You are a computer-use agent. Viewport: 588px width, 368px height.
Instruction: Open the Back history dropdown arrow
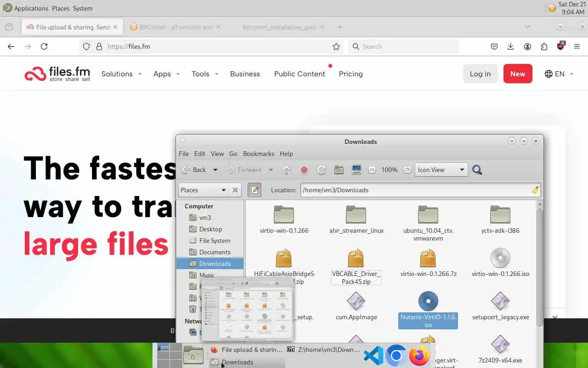coord(215,170)
